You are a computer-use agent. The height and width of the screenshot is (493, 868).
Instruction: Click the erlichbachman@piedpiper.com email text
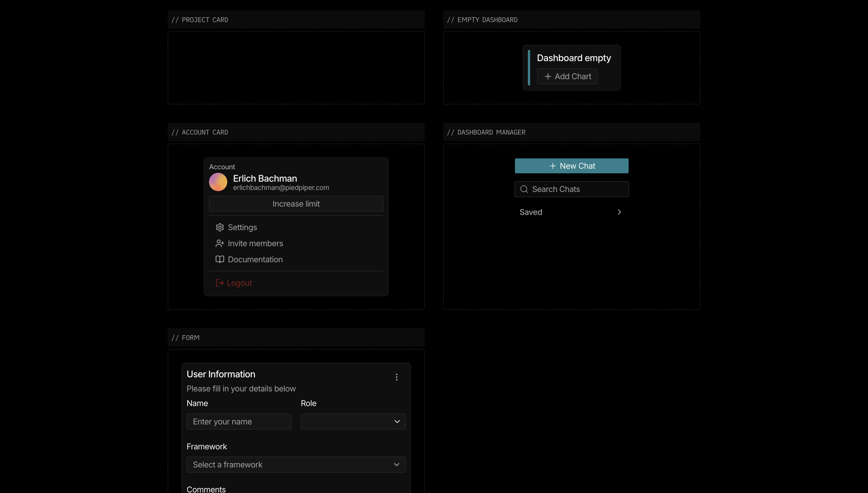tap(281, 188)
